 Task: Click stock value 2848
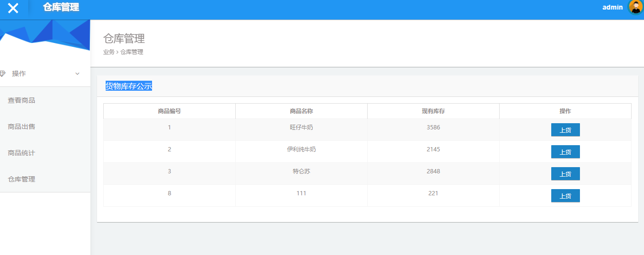(x=433, y=171)
